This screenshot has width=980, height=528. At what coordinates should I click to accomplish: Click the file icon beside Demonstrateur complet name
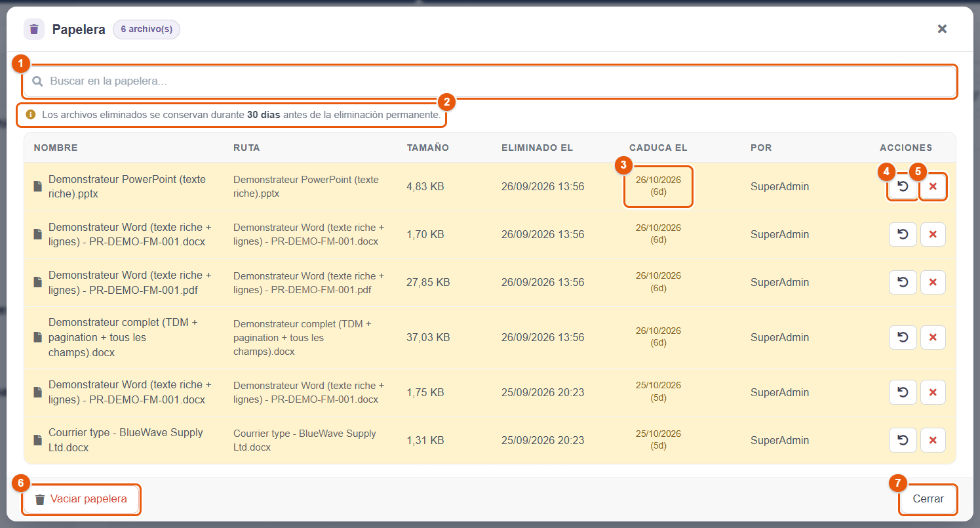coord(38,338)
